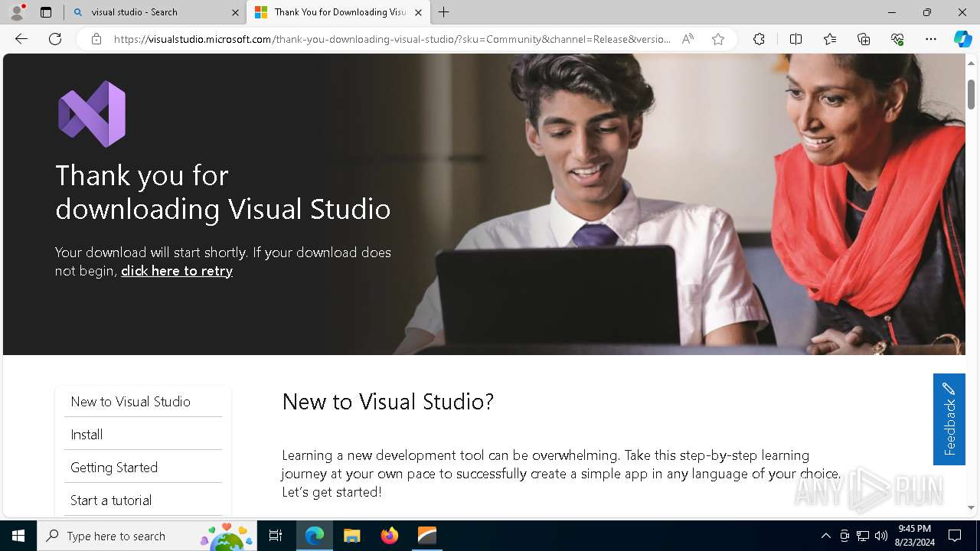Open the Copilot sidebar
This screenshot has height=551, width=980.
click(962, 39)
